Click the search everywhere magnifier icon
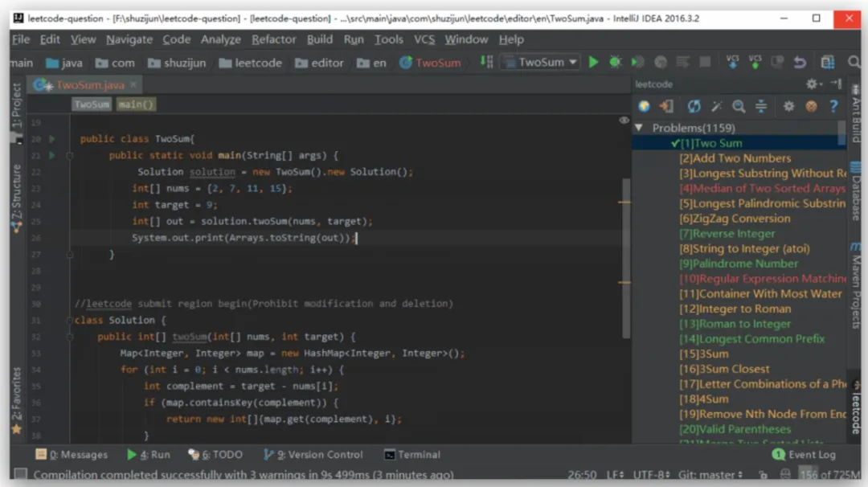 coord(854,63)
